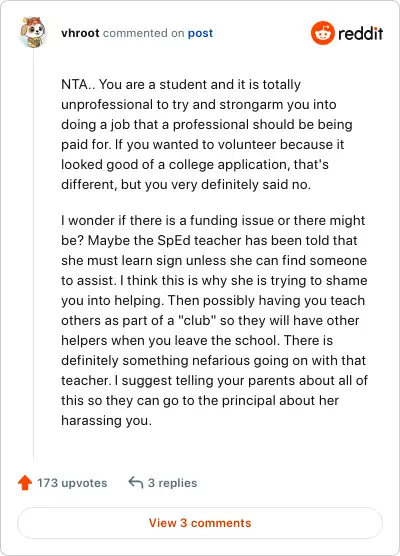Click the "commented on" header text
Image resolution: width=400 pixels, height=556 pixels.
tap(144, 33)
